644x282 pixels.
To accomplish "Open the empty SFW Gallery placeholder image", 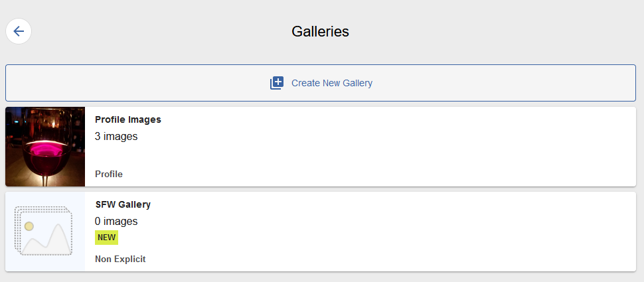I will [45, 232].
